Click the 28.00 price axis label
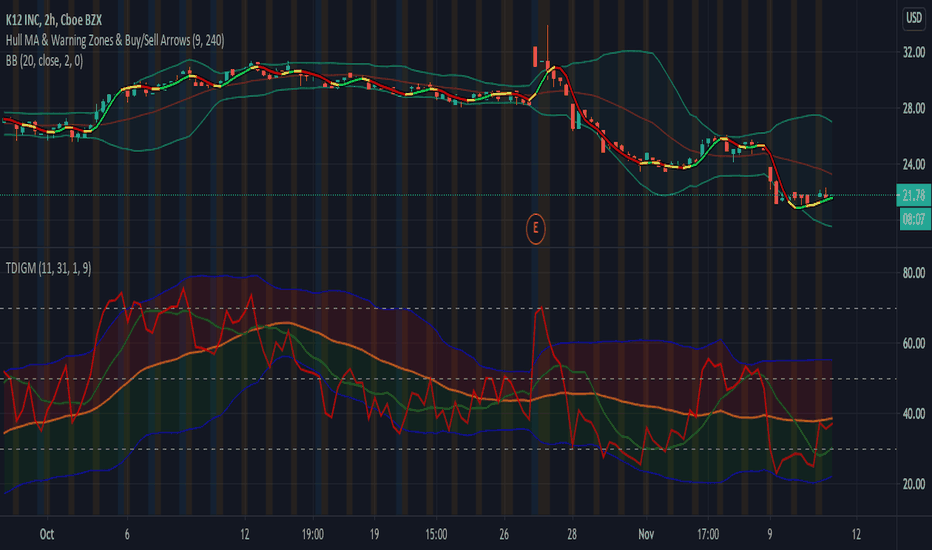Viewport: 932px width, 550px height. point(914,108)
